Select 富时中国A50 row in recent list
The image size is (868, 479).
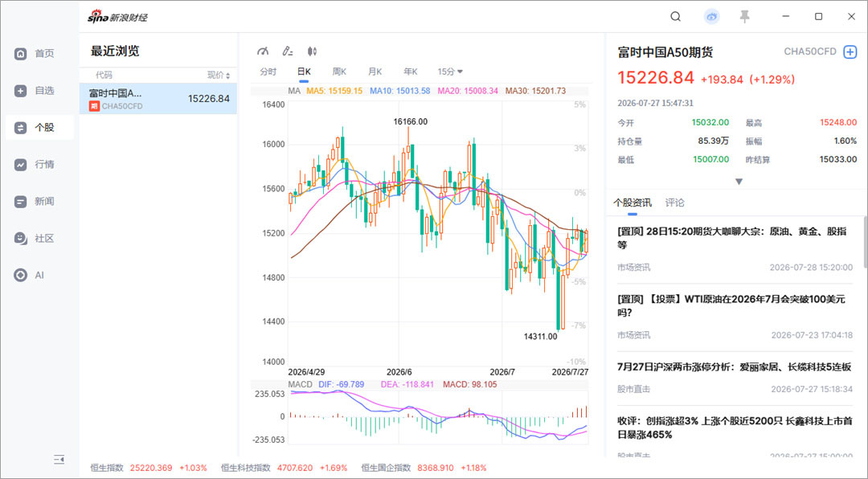tap(158, 99)
